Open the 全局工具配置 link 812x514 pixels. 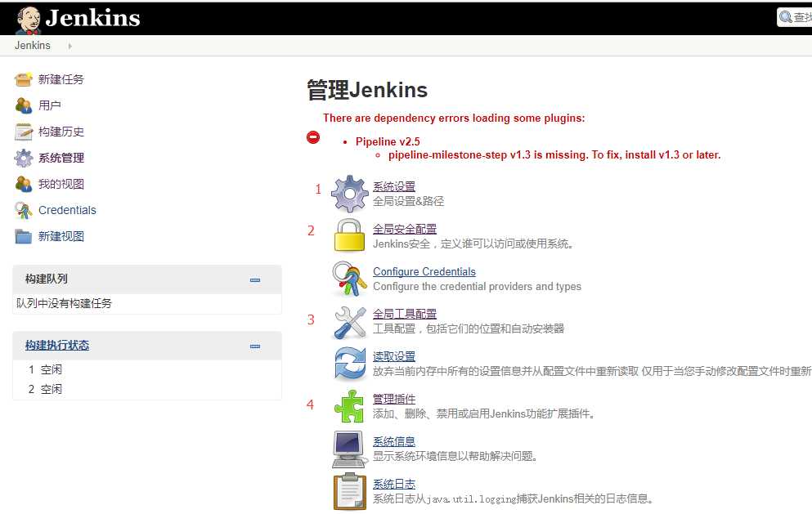405,314
